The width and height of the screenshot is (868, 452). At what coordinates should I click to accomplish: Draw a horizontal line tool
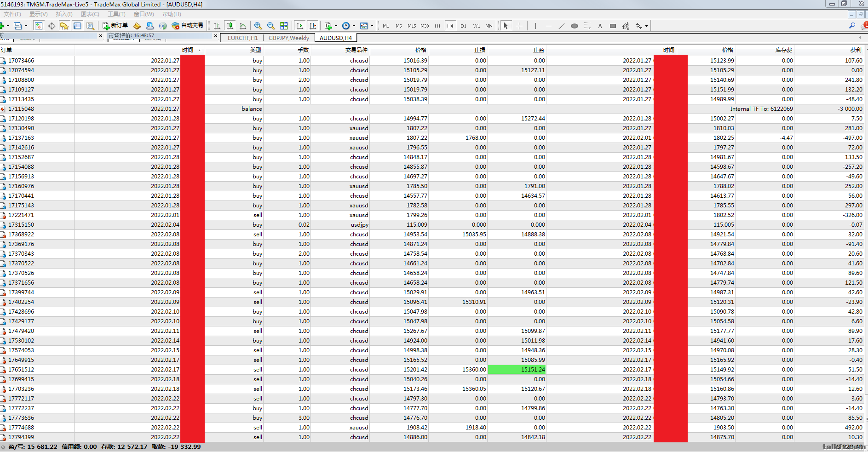pos(548,26)
